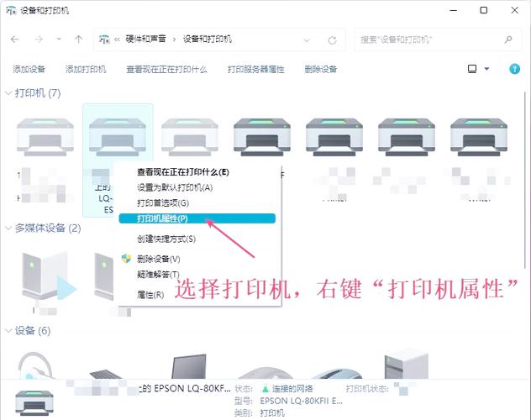This screenshot has height=420, width=531.
Task: Click the magnifier search icon
Action: pyautogui.click(x=508, y=39)
